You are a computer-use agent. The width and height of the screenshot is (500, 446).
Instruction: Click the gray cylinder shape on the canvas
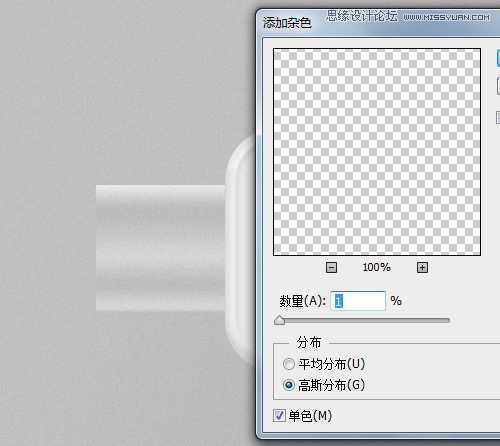coord(161,248)
